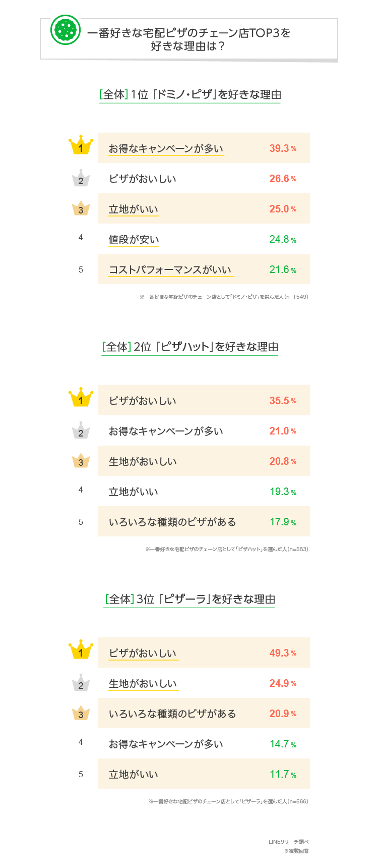Click the green pizza icon in the title
This screenshot has width=378, height=868.
point(66,30)
